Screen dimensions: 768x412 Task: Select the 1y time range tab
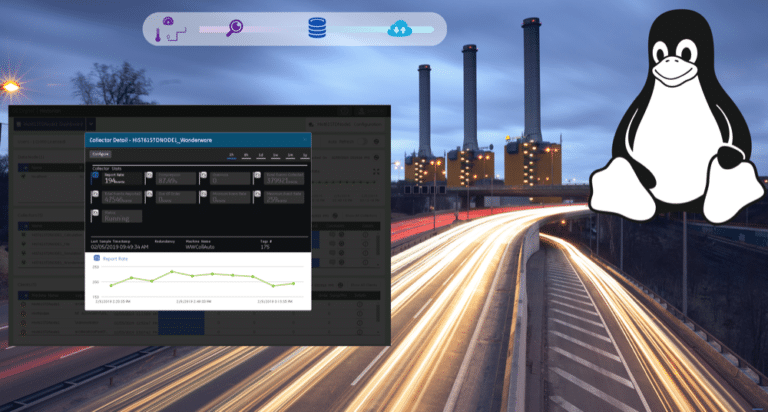(303, 156)
